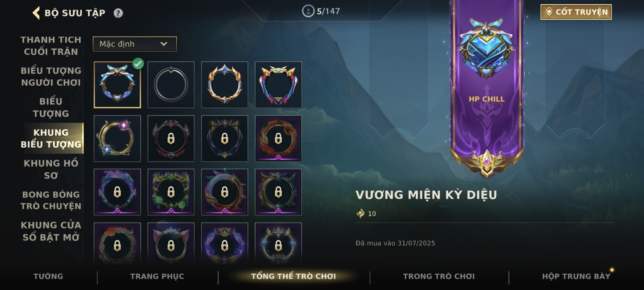
Task: Open the question mark help icon
Action: (118, 13)
